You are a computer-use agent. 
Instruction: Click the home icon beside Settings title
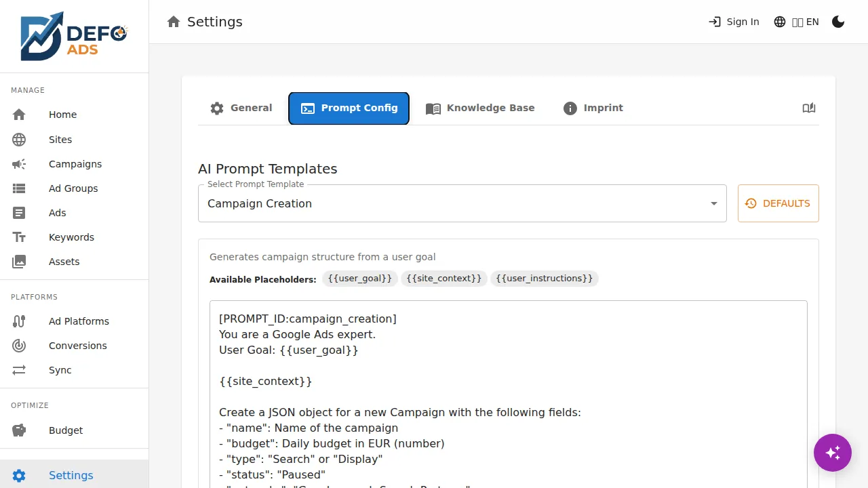pos(174,22)
